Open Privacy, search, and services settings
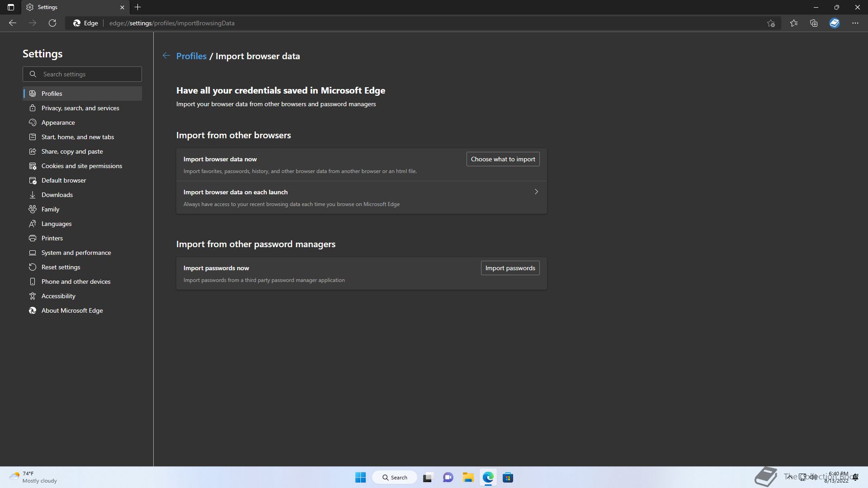Viewport: 868px width, 488px height. pyautogui.click(x=82, y=108)
